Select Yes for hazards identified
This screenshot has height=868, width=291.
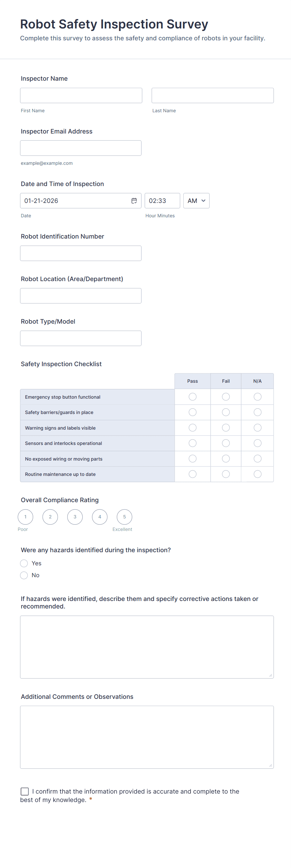24,563
